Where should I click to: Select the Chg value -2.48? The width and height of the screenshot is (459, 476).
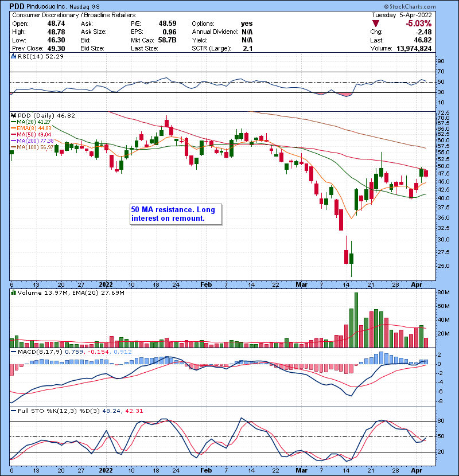(x=424, y=32)
